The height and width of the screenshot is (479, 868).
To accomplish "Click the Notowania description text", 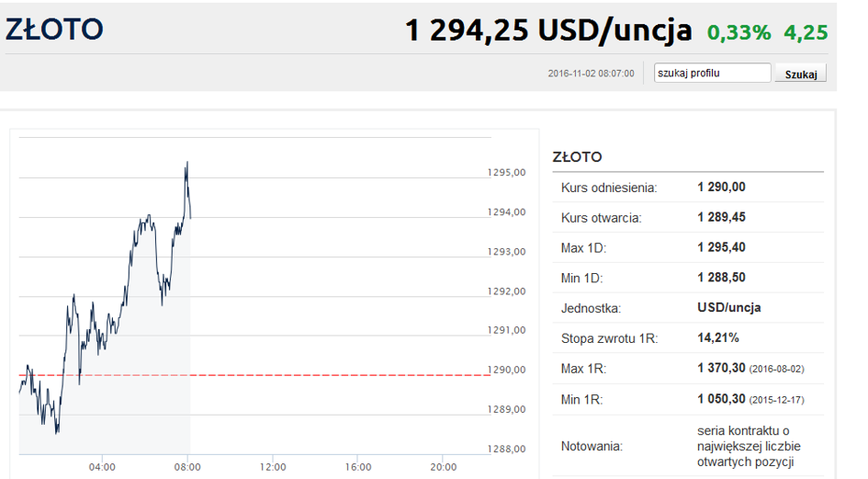I will click(x=749, y=446).
